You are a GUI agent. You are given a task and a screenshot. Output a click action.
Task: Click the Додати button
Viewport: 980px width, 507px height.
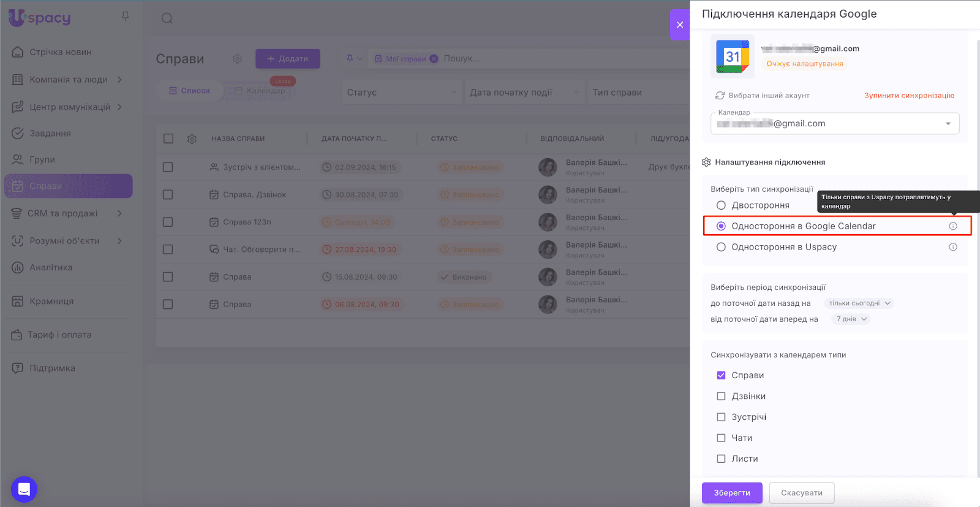pos(288,59)
